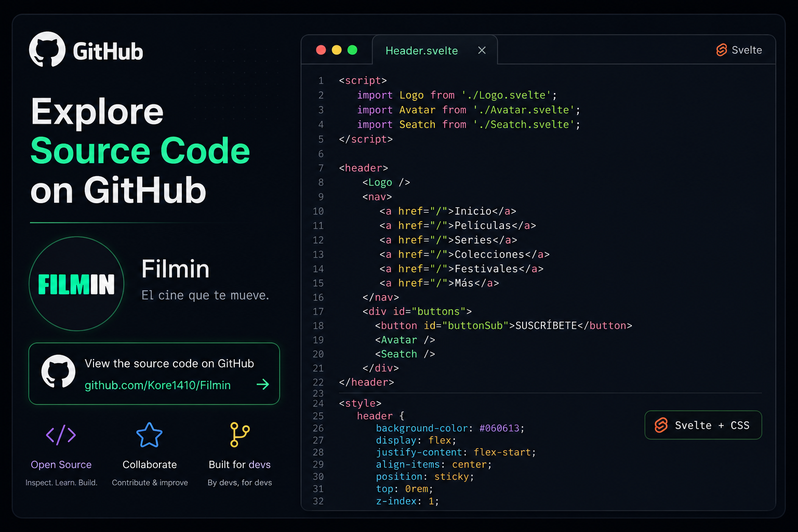Click the 'background-color: #060613;' code line
Screen dimensions: 798x532
point(450,428)
